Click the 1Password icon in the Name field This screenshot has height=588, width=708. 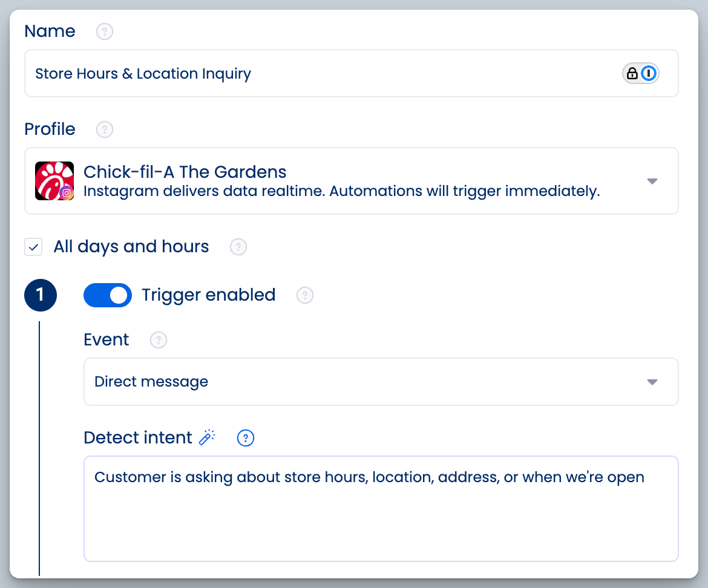coord(647,73)
